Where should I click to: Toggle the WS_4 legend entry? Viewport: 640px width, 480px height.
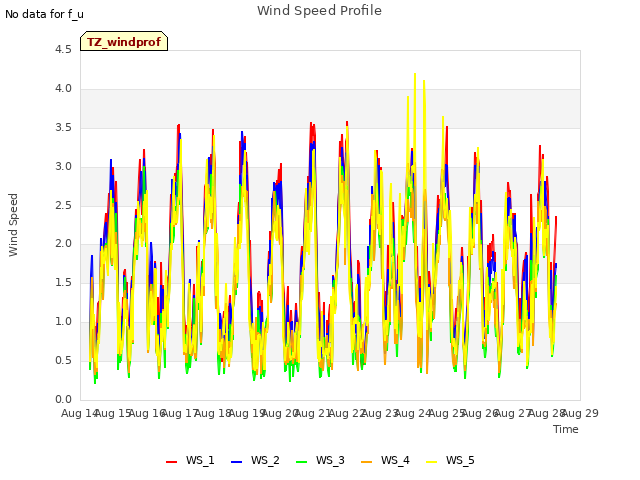click(385, 460)
